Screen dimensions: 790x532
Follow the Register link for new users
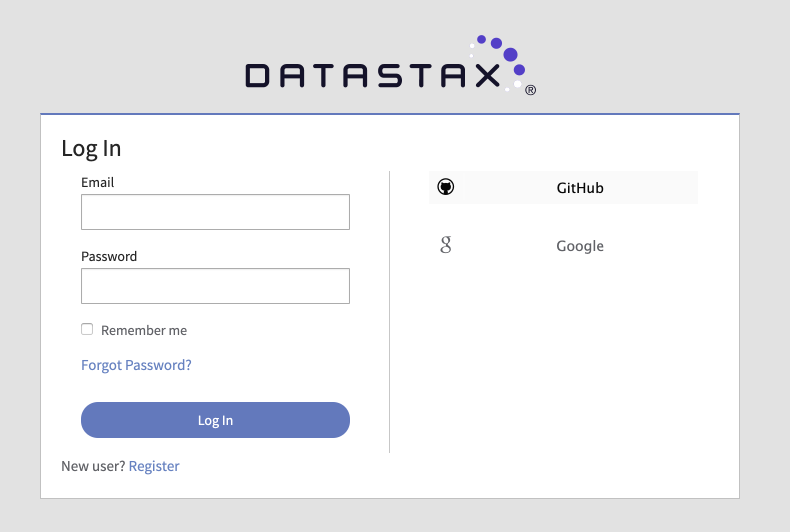tap(154, 466)
